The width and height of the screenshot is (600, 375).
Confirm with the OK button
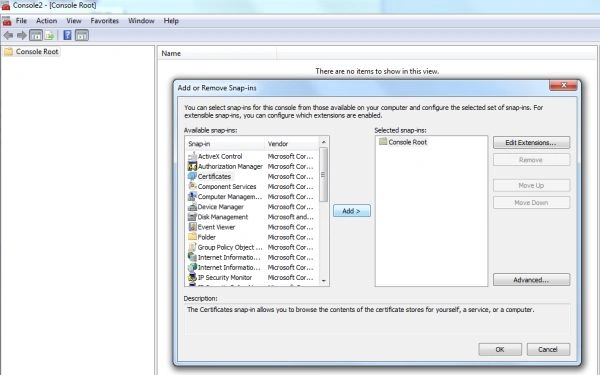coord(500,349)
